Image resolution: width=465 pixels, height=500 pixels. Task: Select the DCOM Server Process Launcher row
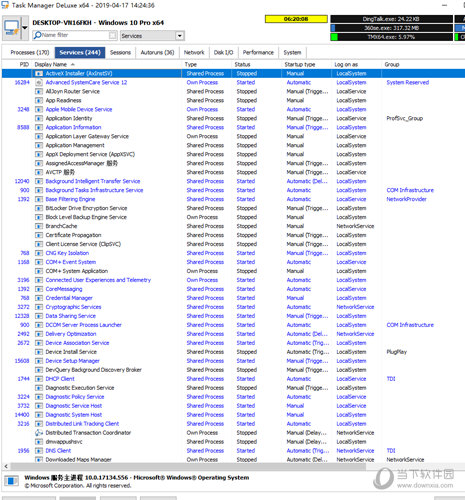point(233,325)
